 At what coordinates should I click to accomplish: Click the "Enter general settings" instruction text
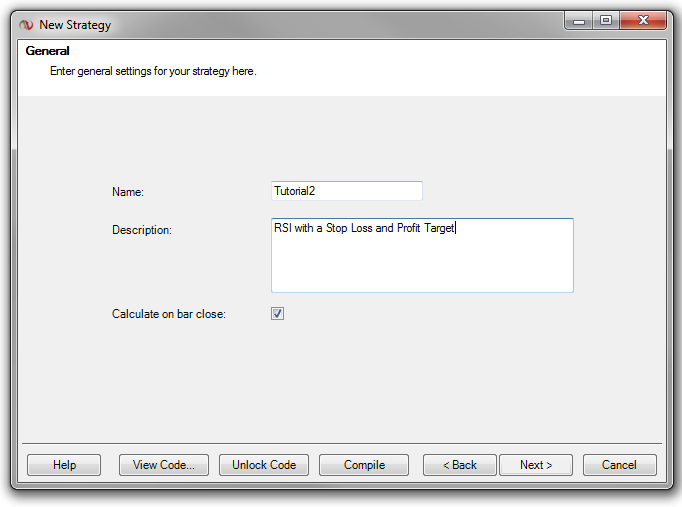click(x=153, y=71)
